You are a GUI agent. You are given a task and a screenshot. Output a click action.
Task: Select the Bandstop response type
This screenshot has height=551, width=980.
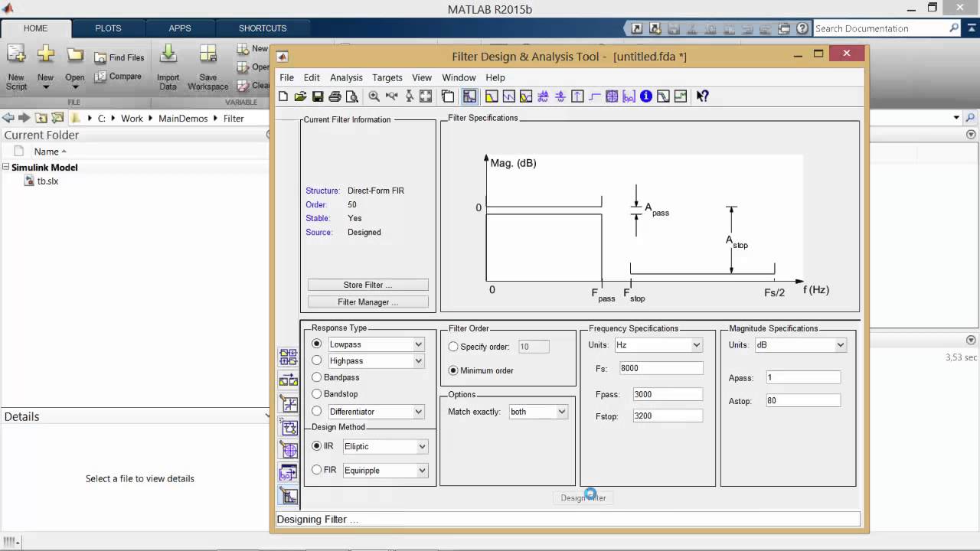[335, 394]
